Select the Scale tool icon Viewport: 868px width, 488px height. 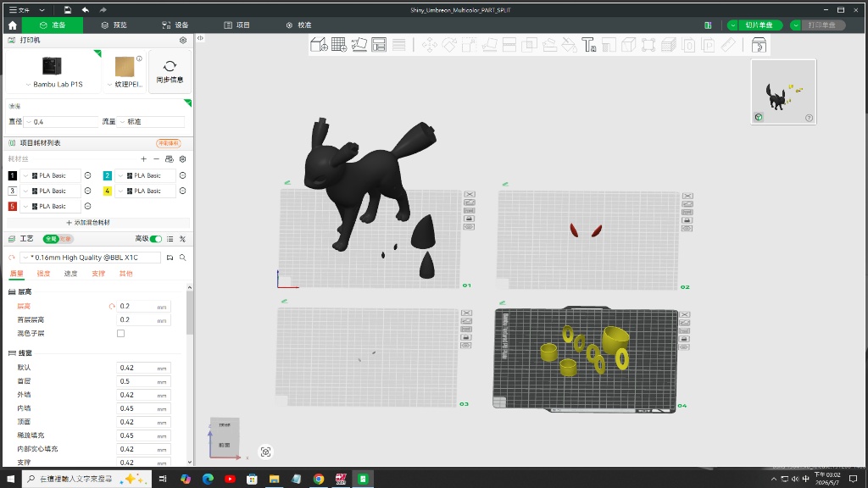[470, 45]
